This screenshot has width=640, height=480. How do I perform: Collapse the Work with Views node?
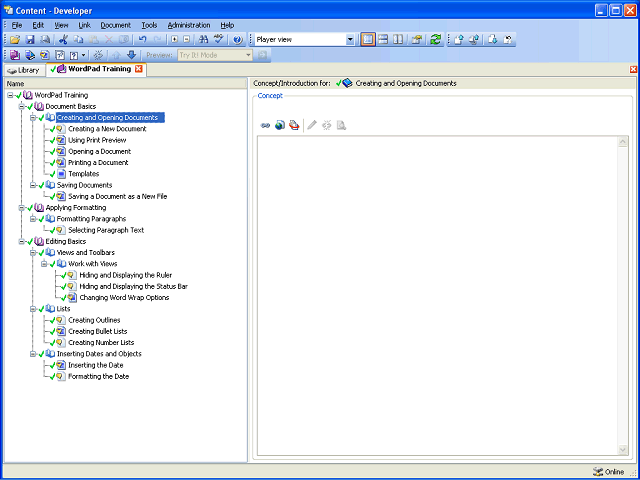pos(44,264)
